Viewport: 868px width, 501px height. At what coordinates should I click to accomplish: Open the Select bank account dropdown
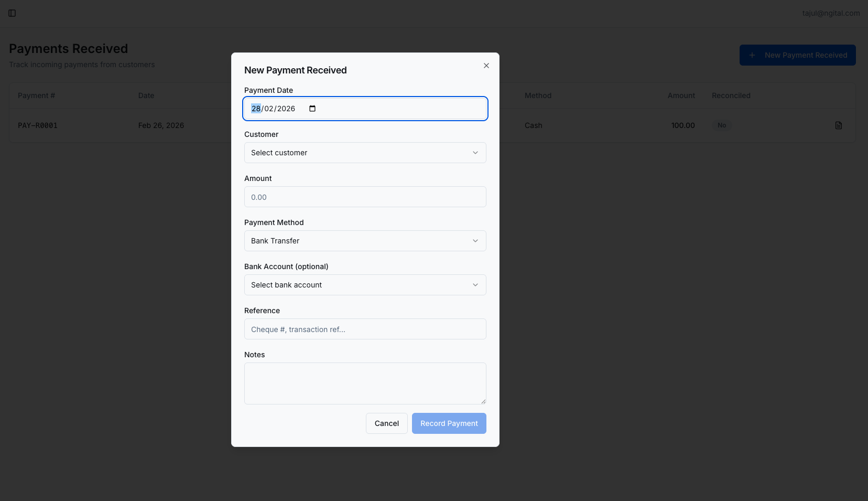tap(365, 285)
